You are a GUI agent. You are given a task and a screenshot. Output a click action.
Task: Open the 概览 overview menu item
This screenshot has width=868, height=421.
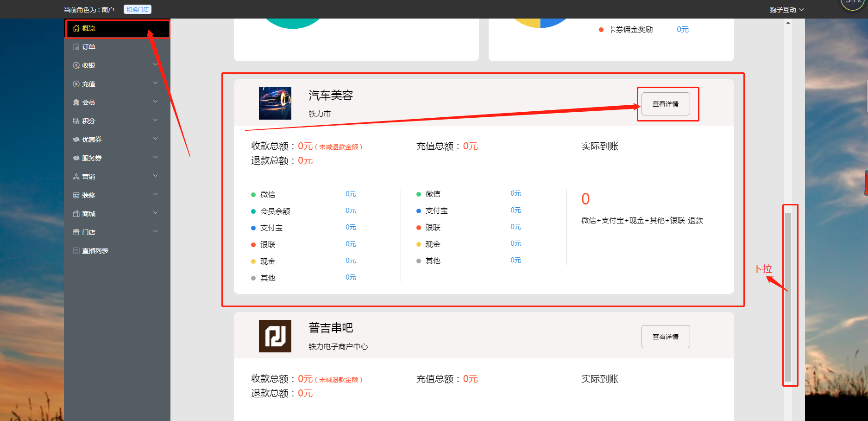[x=117, y=28]
